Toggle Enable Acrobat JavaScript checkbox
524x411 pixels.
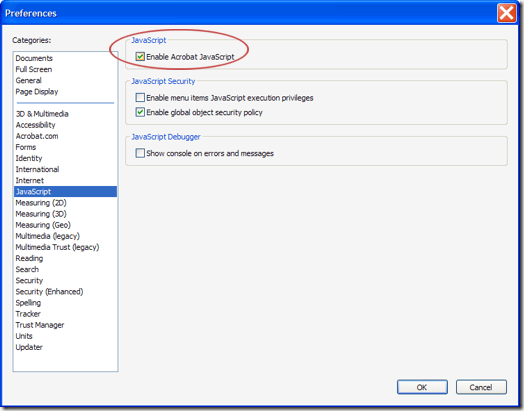tap(140, 56)
